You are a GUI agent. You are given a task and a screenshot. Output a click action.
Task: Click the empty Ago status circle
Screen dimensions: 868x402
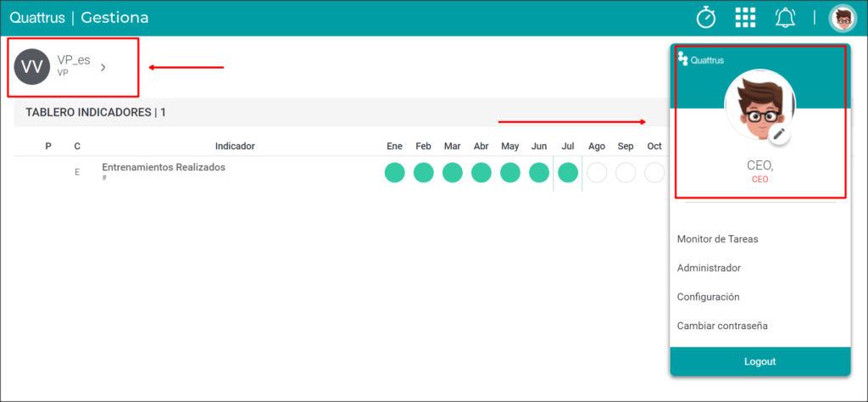tap(597, 173)
